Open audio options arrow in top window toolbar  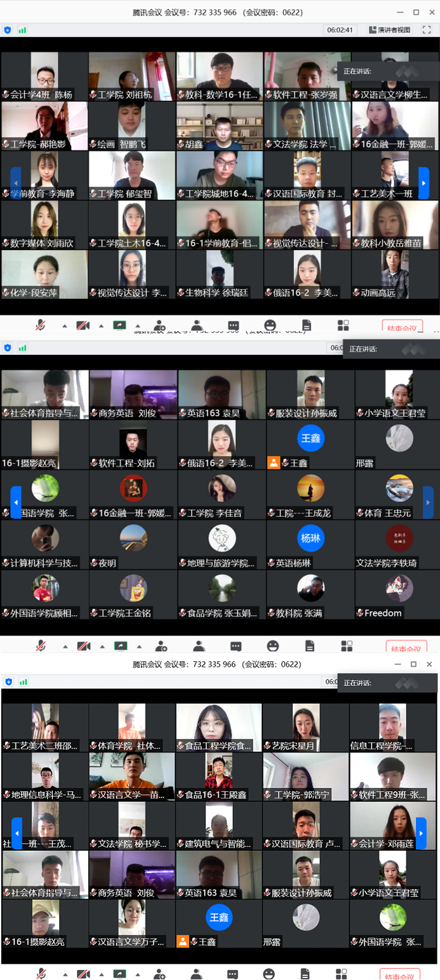[x=65, y=326]
